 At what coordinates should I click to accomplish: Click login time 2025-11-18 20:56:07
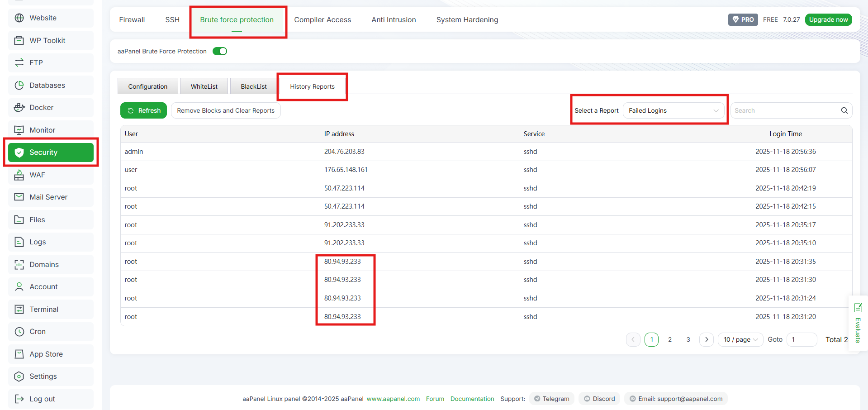[x=786, y=170]
